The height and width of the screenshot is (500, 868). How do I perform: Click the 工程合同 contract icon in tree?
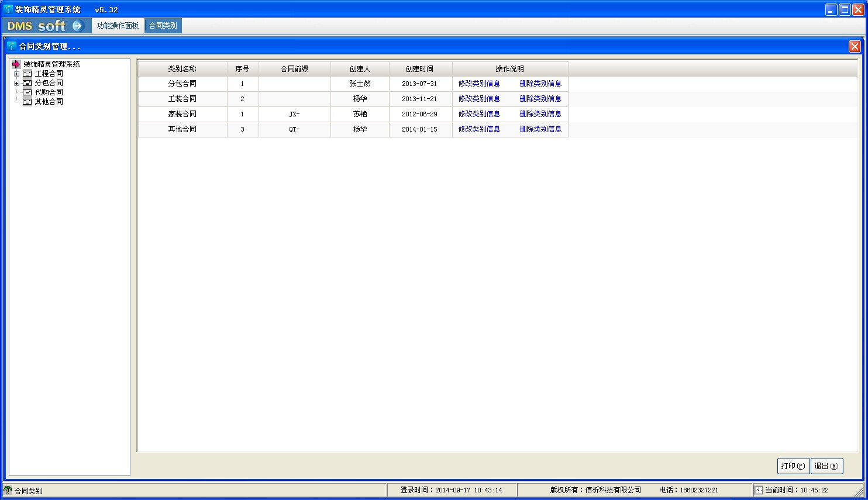pyautogui.click(x=27, y=74)
